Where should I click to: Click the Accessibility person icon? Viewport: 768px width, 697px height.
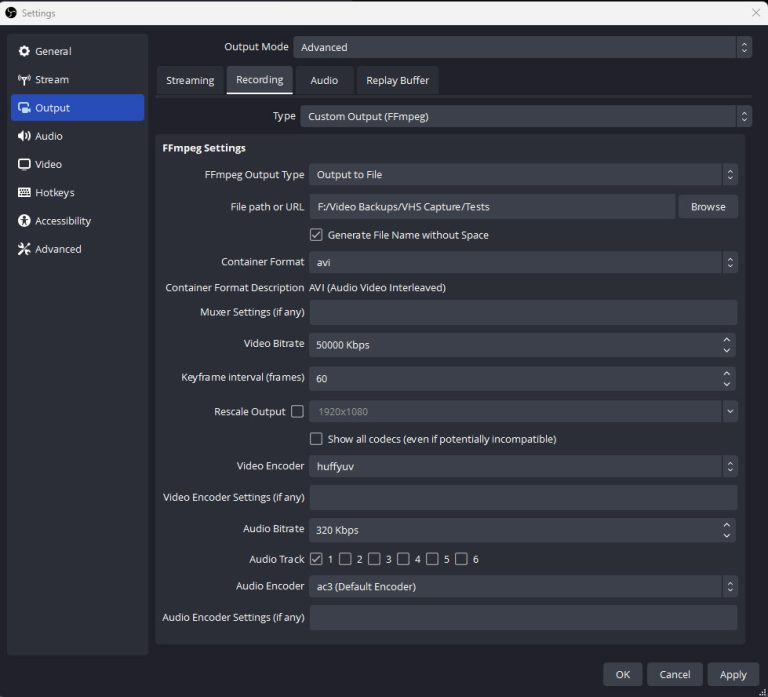pos(24,221)
